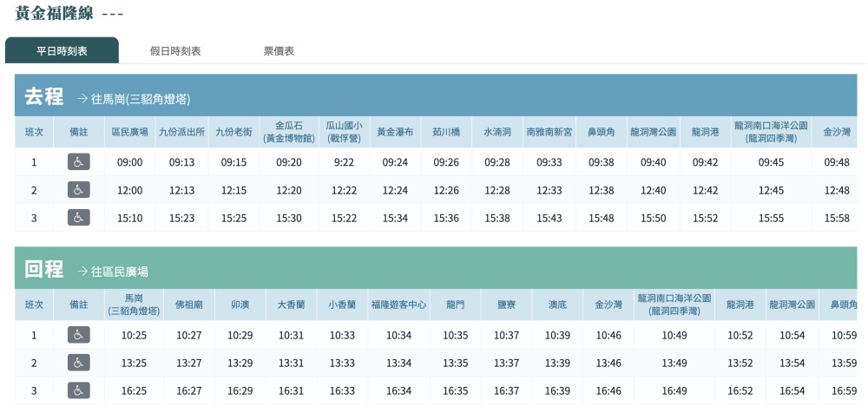Click the 黃金福隆線 page title
868x413 pixels.
(x=54, y=13)
